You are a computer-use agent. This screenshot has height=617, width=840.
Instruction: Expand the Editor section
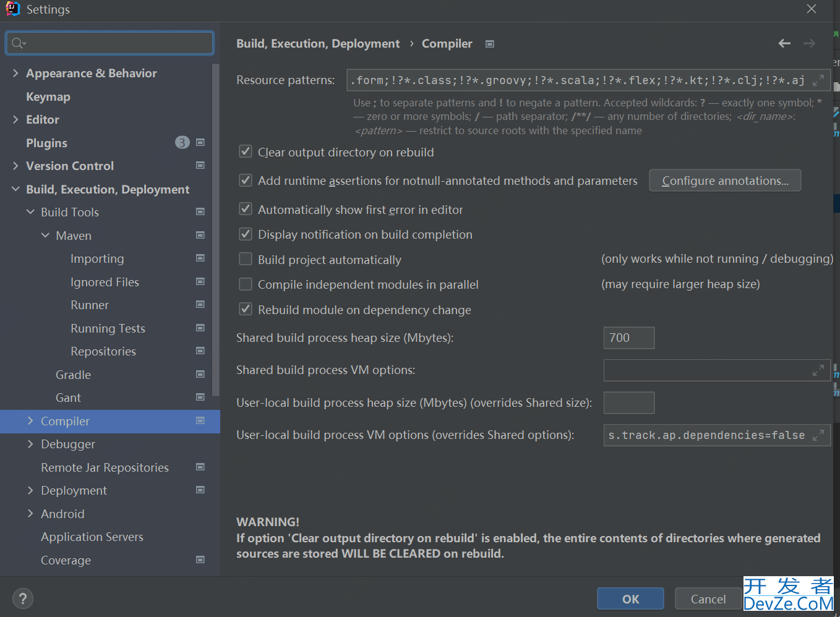tap(15, 119)
